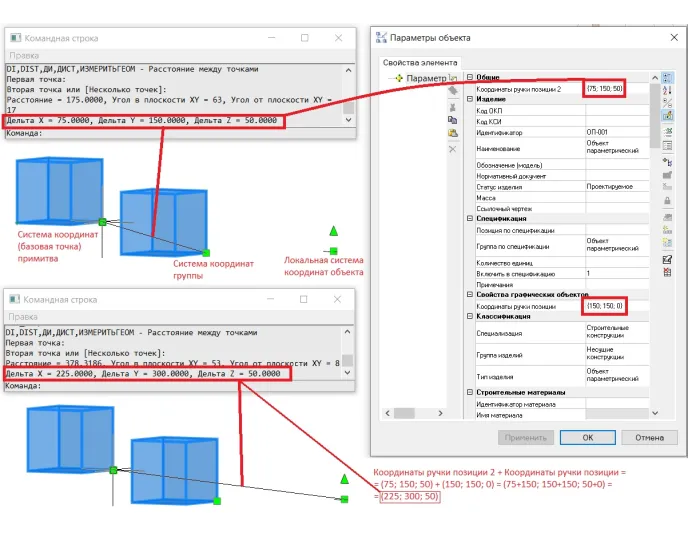Click the Масса property row
Screen dimensions: 688x537
pos(562,198)
